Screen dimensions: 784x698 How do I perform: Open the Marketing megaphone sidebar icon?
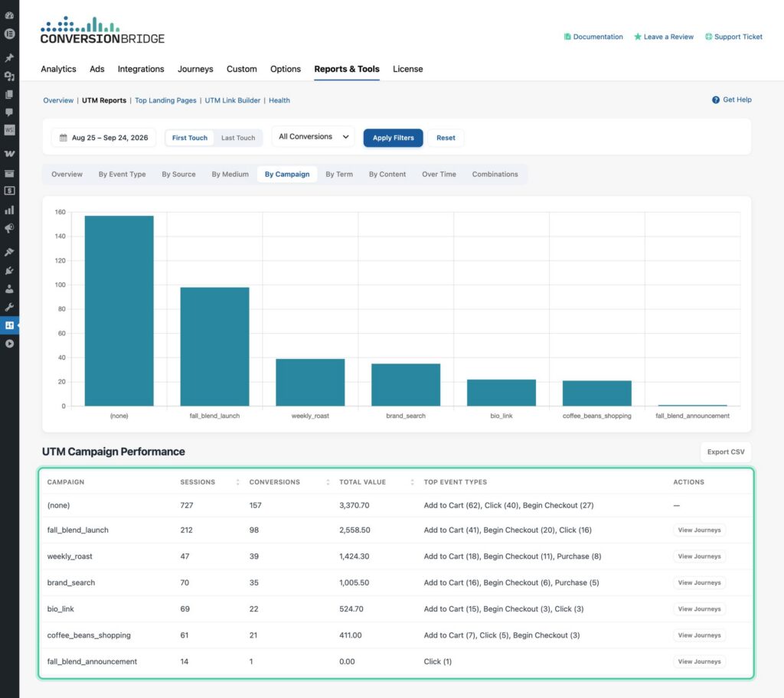(9, 229)
